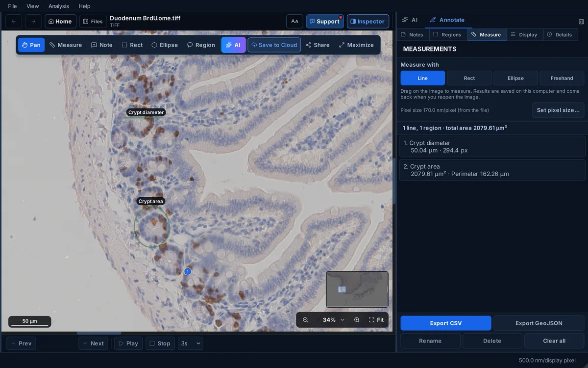This screenshot has width=588, height=368.
Task: Select the Pan tool
Action: 31,45
